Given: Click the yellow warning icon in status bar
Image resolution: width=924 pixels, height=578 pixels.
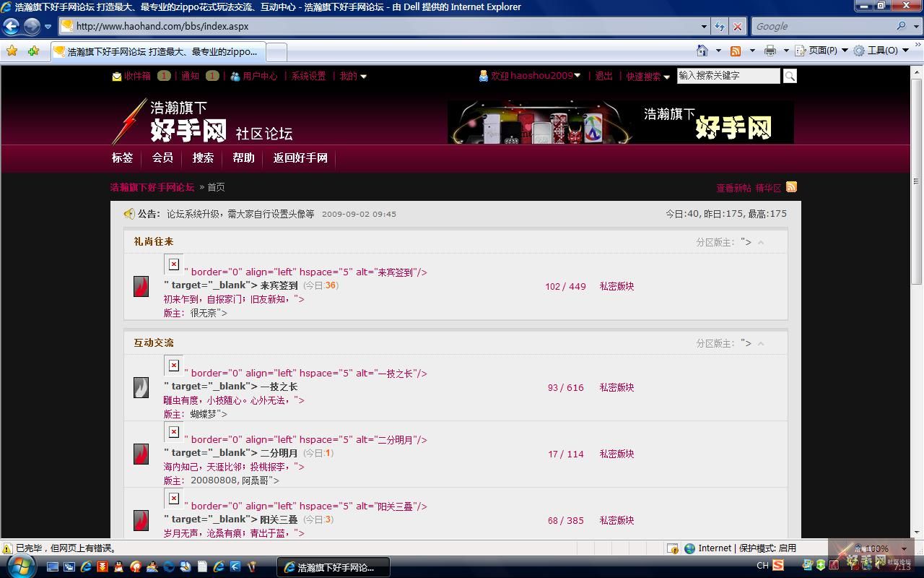Looking at the screenshot, I should (8, 548).
